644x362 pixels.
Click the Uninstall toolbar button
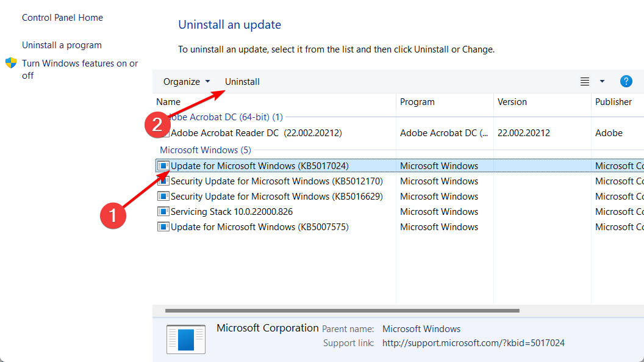tap(242, 82)
